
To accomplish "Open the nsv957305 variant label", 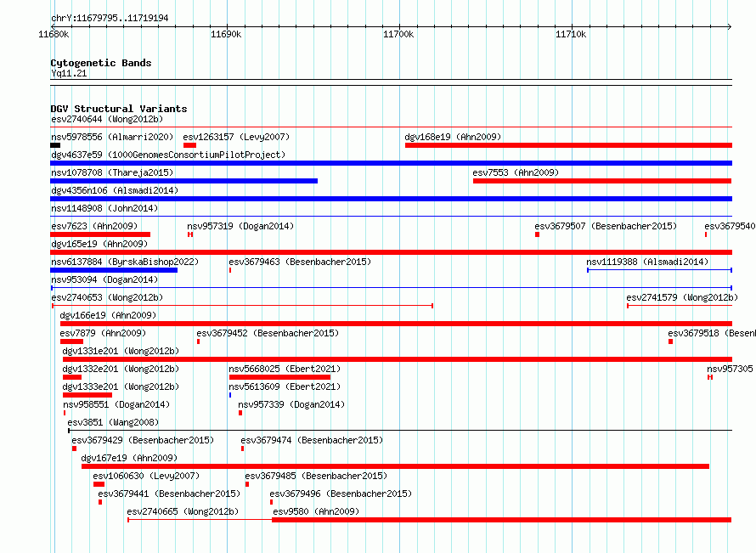I will tap(730, 369).
